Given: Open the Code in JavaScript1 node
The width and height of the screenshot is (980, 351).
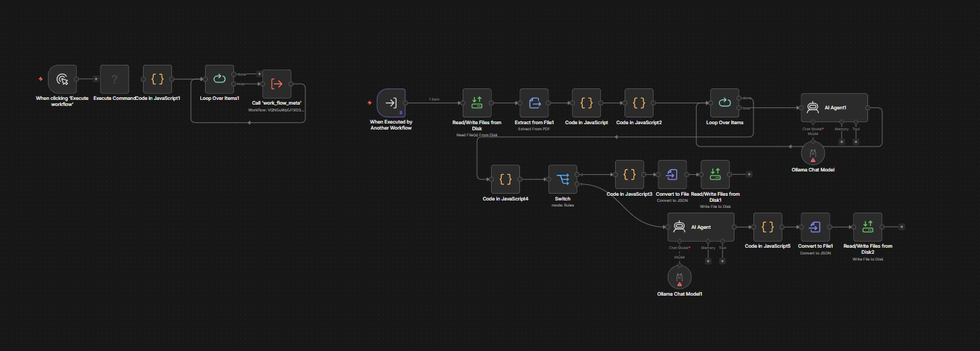Looking at the screenshot, I should [x=157, y=79].
